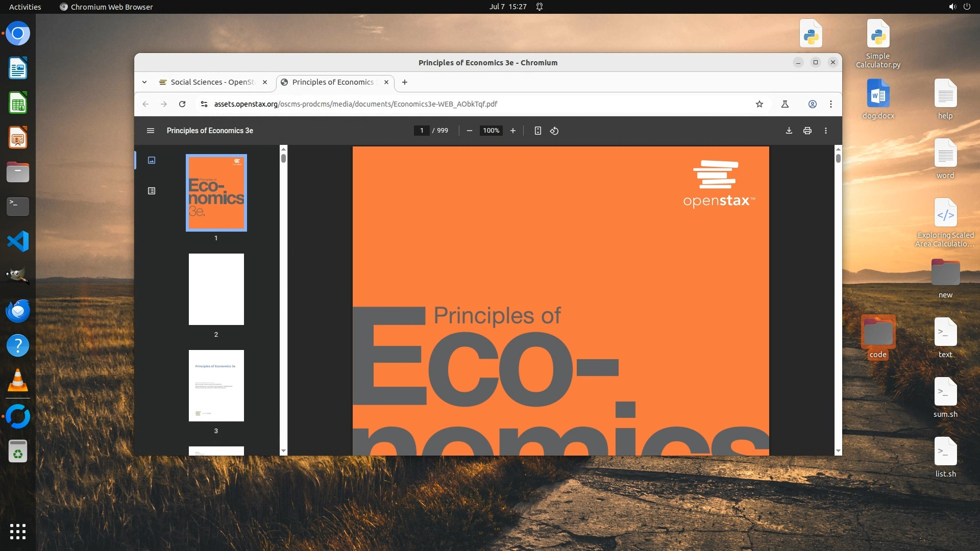Bookmark this page with star icon
980x551 pixels.
coord(759,104)
